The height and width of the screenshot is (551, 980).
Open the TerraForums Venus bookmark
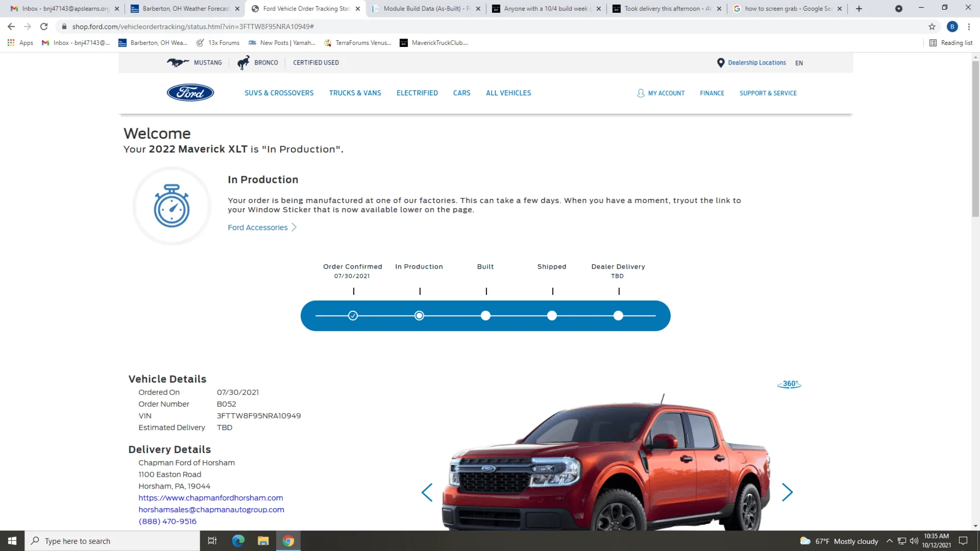[x=357, y=43]
